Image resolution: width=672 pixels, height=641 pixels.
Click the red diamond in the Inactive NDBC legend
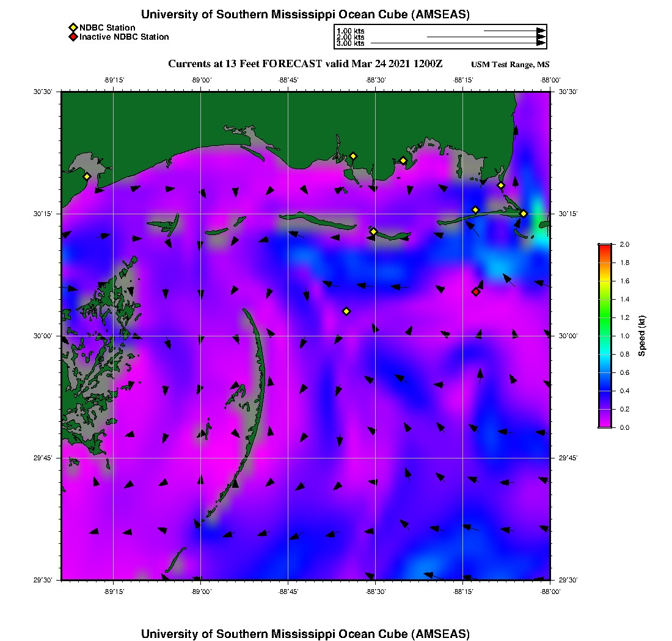[x=73, y=37]
